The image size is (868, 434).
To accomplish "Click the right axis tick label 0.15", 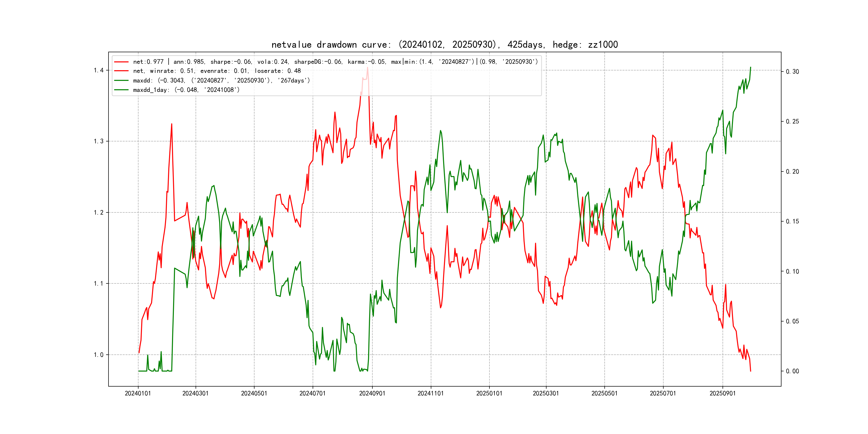I will (x=792, y=221).
